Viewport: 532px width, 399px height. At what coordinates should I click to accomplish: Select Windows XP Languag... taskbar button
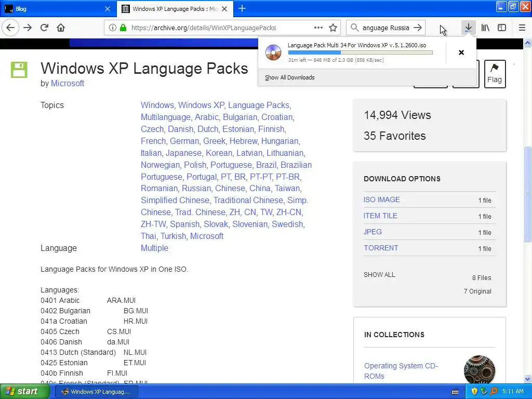pyautogui.click(x=97, y=392)
